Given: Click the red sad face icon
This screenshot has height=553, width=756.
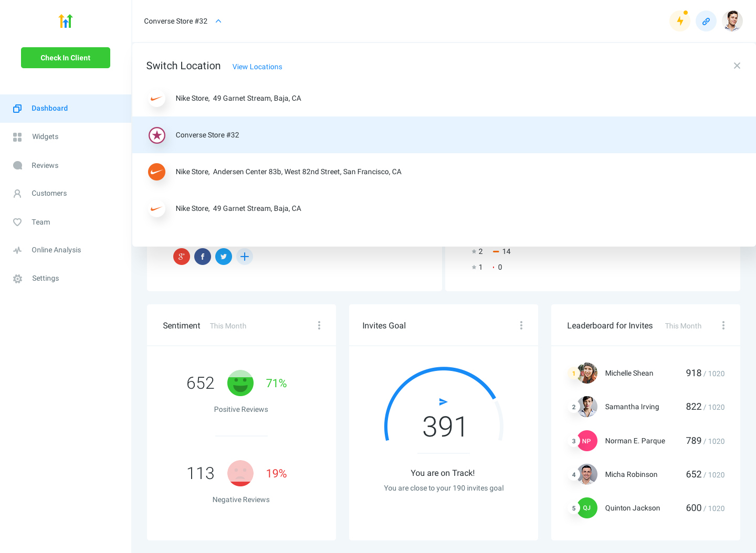Looking at the screenshot, I should click(x=240, y=473).
